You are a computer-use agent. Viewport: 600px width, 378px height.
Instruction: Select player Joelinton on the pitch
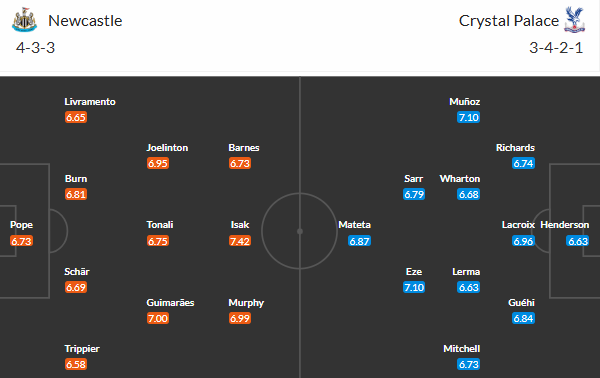click(167, 148)
